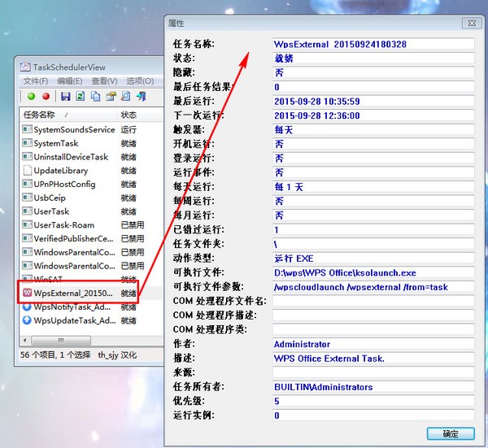Click the 任务名称 value field in the dialog
488x448 pixels.
click(373, 44)
